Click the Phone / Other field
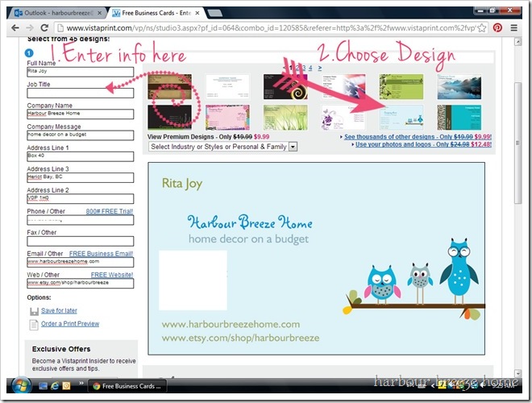The width and height of the screenshot is (532, 403). tap(81, 220)
